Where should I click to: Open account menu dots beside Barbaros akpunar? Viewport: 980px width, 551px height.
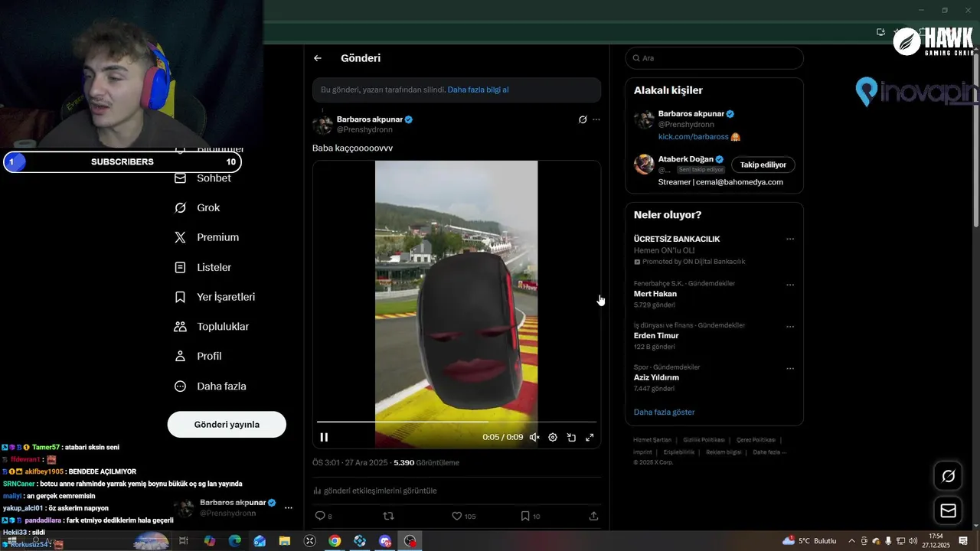point(289,507)
